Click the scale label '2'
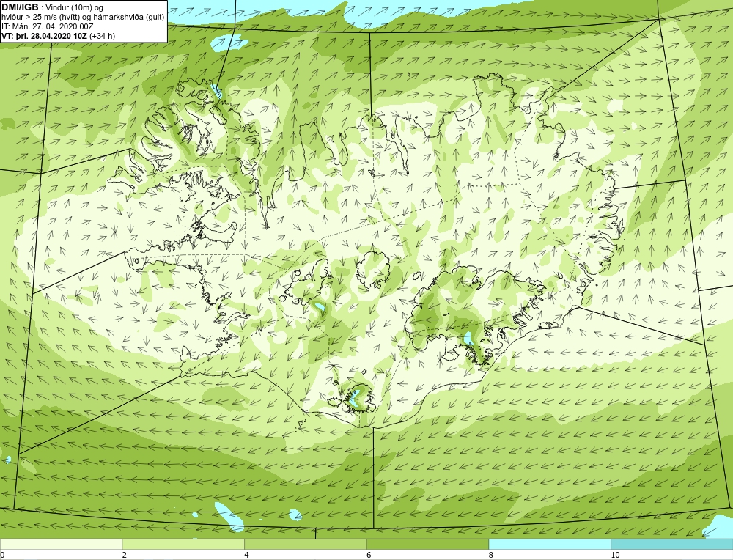 pos(125,555)
